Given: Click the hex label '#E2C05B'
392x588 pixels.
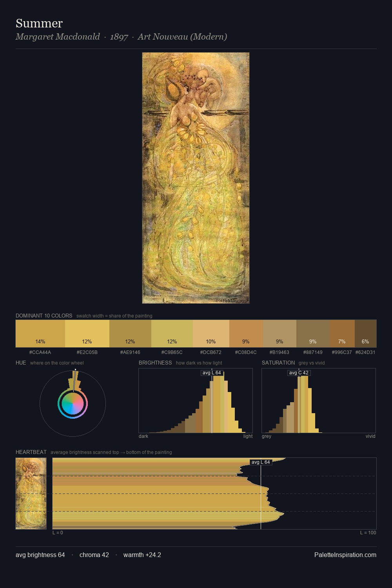Looking at the screenshot, I should click(87, 352).
